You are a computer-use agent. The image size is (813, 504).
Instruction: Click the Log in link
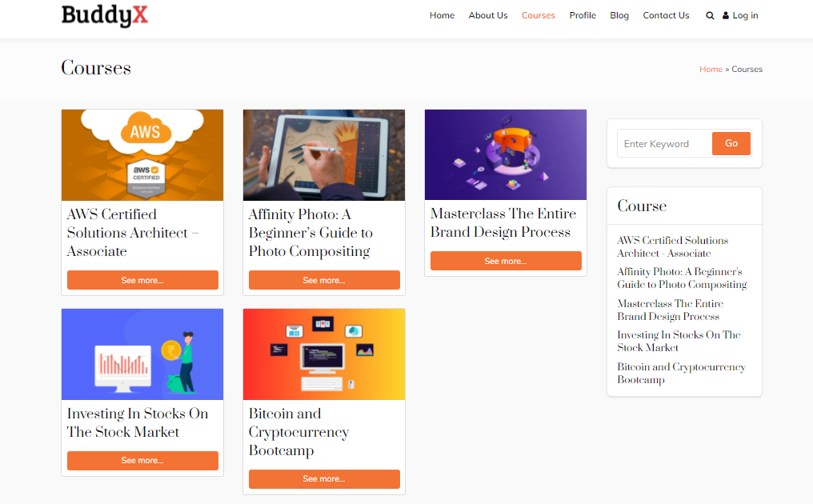click(x=745, y=15)
